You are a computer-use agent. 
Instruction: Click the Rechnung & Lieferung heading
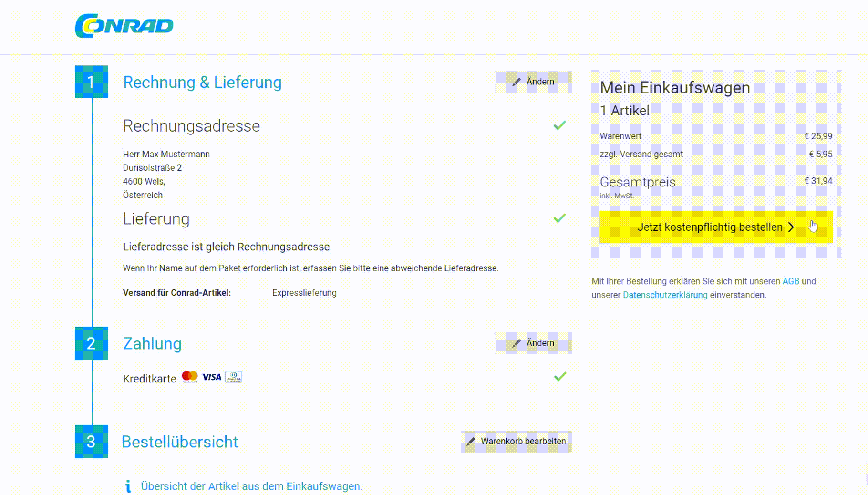pos(202,82)
